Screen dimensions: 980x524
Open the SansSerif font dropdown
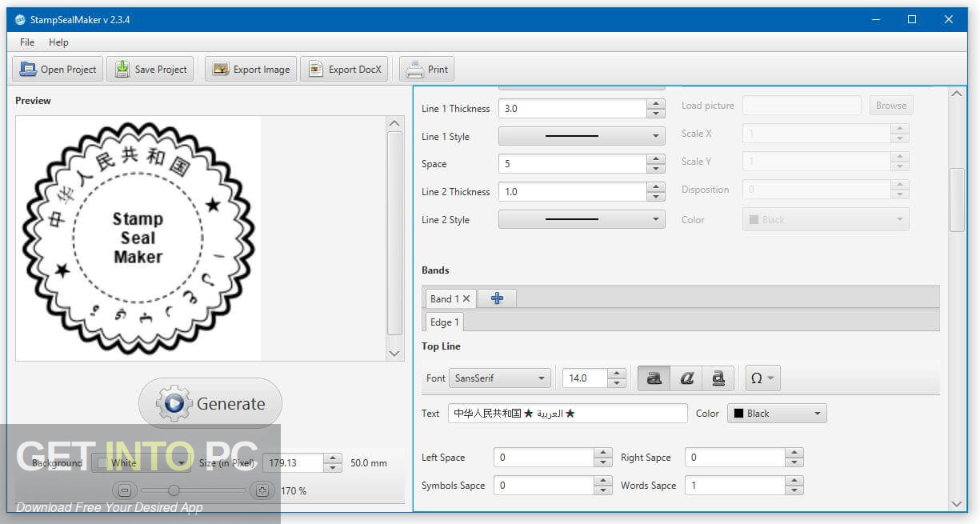[x=500, y=378]
